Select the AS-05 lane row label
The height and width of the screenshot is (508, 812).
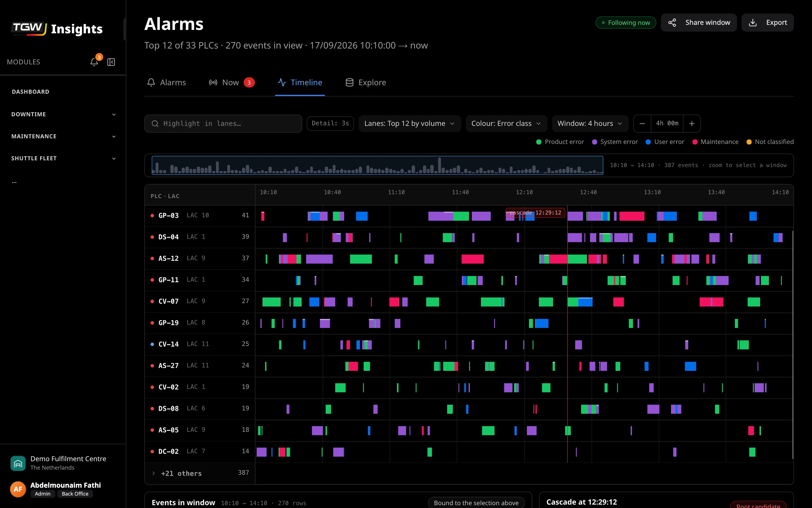(200, 430)
